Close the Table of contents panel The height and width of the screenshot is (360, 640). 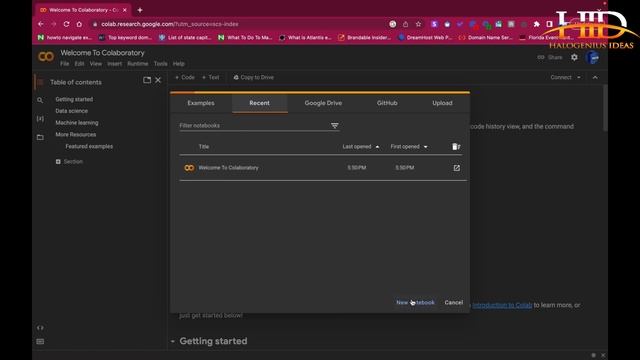click(158, 80)
